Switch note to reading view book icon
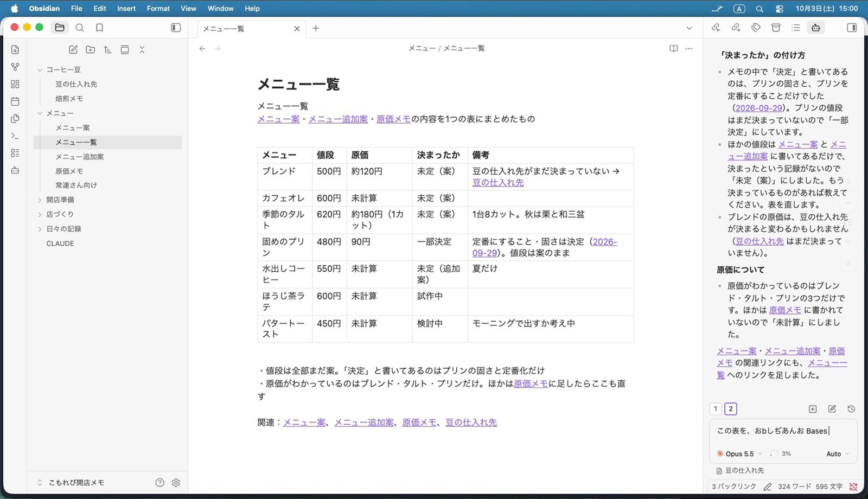The height and width of the screenshot is (499, 868). pyautogui.click(x=674, y=48)
